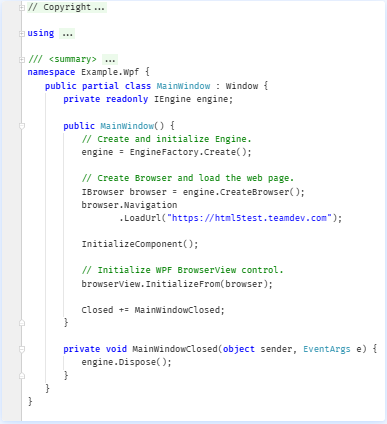Viewport: 387px width, 424px height.
Task: Click the fold end marker below Closed += MainWindowClosed
Action: pyautogui.click(x=22, y=323)
